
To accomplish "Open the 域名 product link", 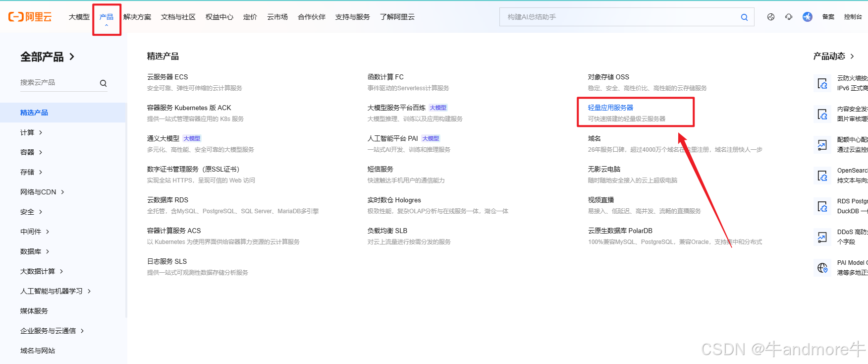I will (595, 138).
